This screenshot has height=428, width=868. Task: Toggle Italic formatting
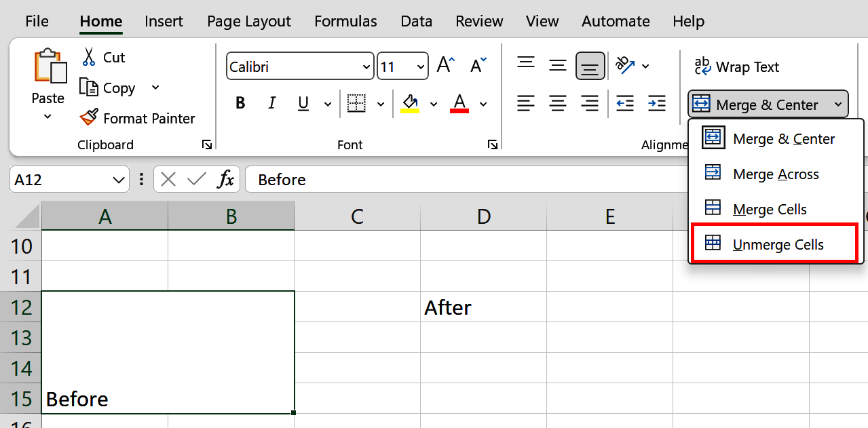(x=271, y=103)
